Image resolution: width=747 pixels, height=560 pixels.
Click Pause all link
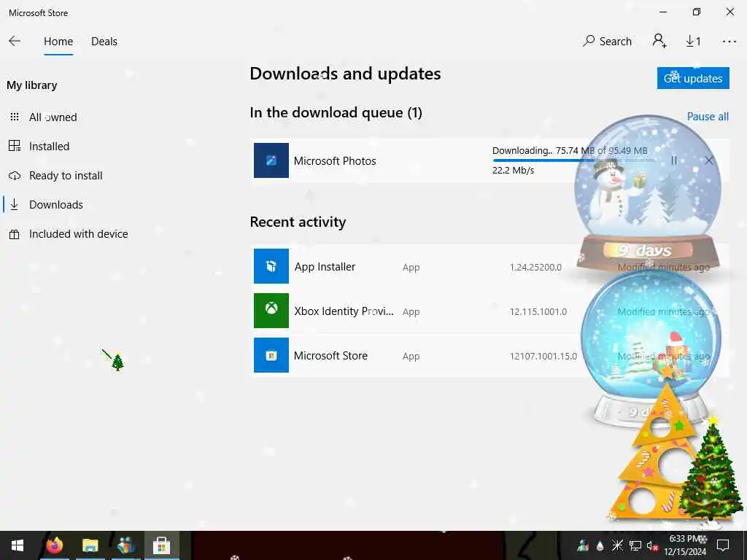pyautogui.click(x=708, y=117)
